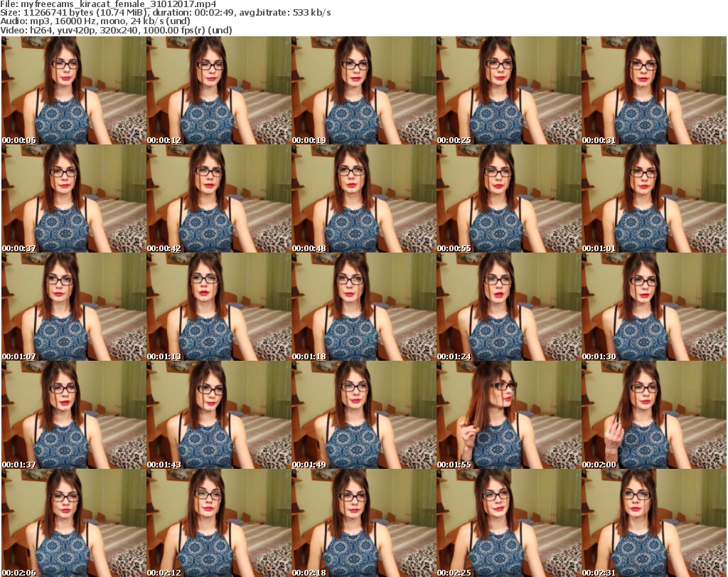Select the thumbnail frame at 00:02:31
The width and height of the screenshot is (728, 577).
pos(654,523)
